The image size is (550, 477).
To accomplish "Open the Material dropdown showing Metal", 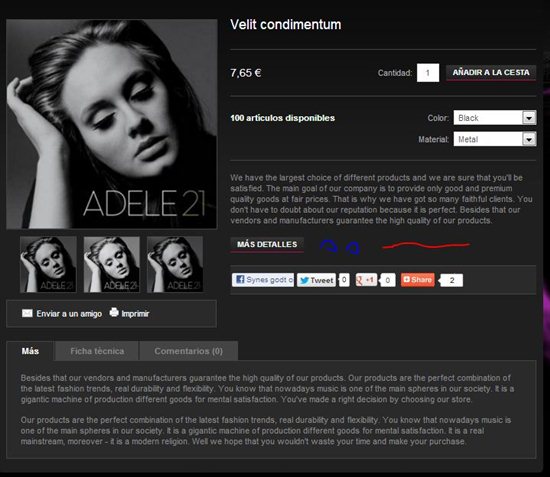I will pyautogui.click(x=495, y=139).
